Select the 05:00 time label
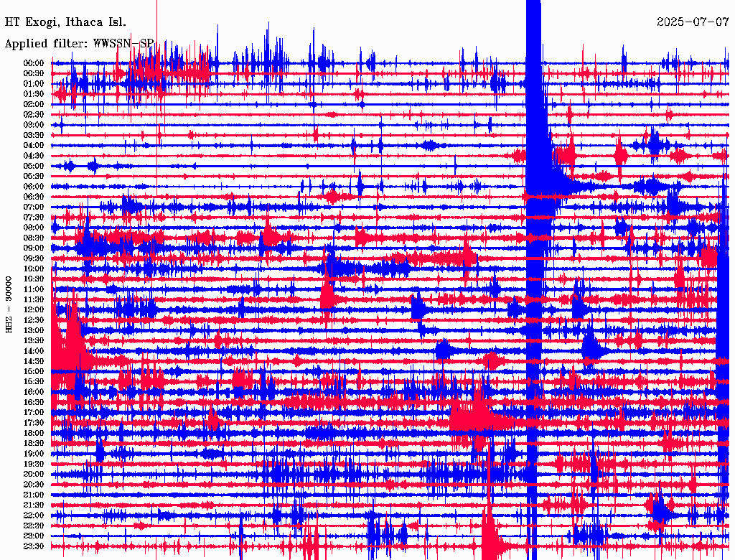 34,166
